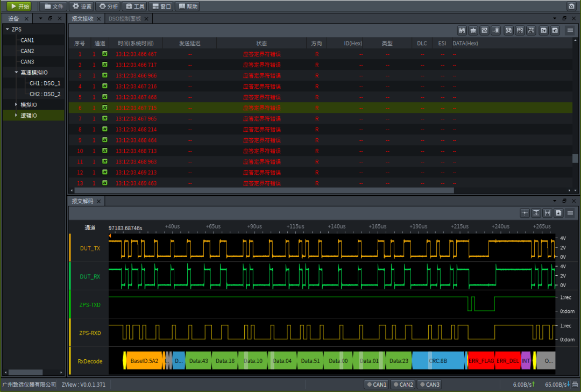The image size is (581, 392).
Task: Open the 分析 menu
Action: point(109,6)
